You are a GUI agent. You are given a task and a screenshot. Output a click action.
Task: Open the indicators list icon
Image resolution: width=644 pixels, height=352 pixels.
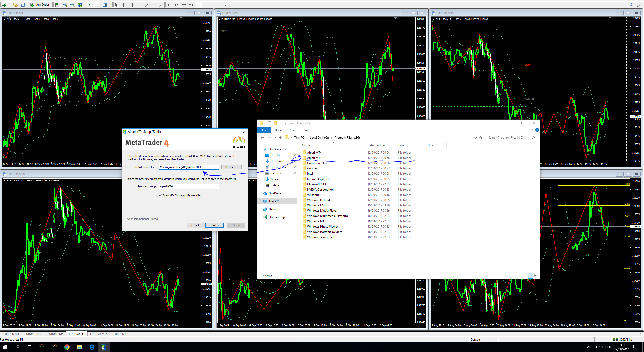click(105, 5)
